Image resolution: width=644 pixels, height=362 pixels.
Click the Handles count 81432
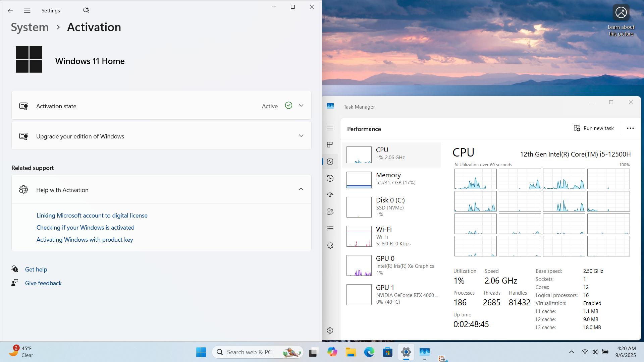coord(520,302)
